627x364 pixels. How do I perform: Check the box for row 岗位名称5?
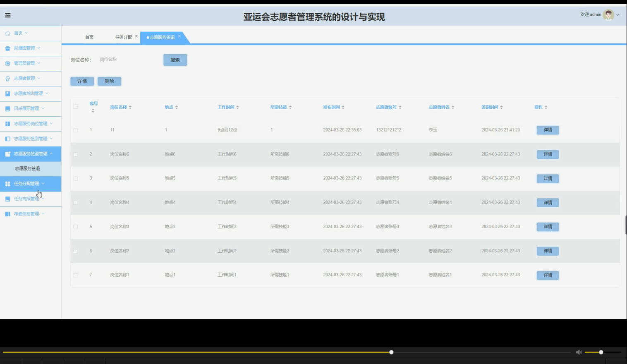[76, 179]
